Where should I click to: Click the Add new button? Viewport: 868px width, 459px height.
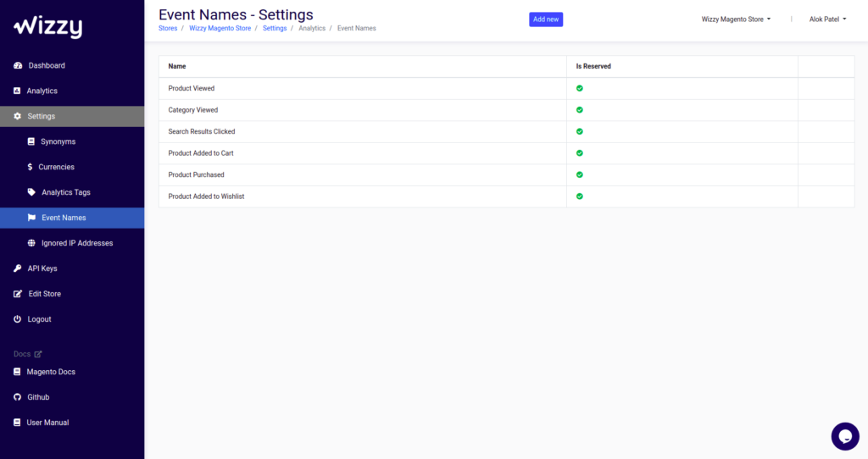[546, 19]
